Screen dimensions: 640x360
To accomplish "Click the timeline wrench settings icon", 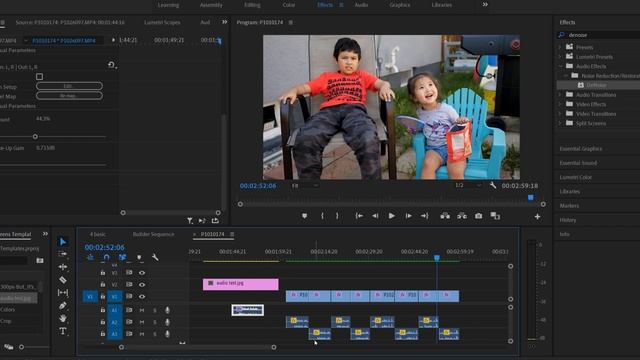I will tap(155, 257).
